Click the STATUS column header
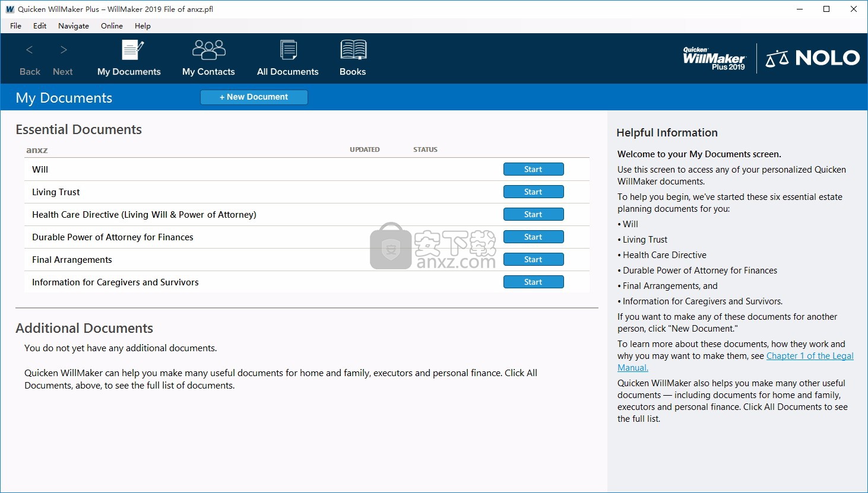868x493 pixels. coord(425,150)
